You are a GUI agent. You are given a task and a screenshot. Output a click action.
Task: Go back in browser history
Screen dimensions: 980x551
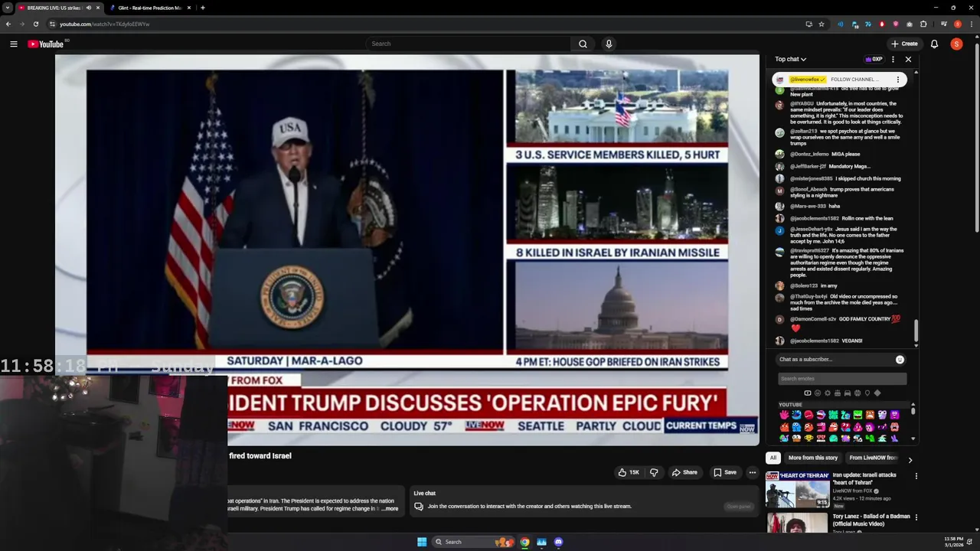[8, 24]
